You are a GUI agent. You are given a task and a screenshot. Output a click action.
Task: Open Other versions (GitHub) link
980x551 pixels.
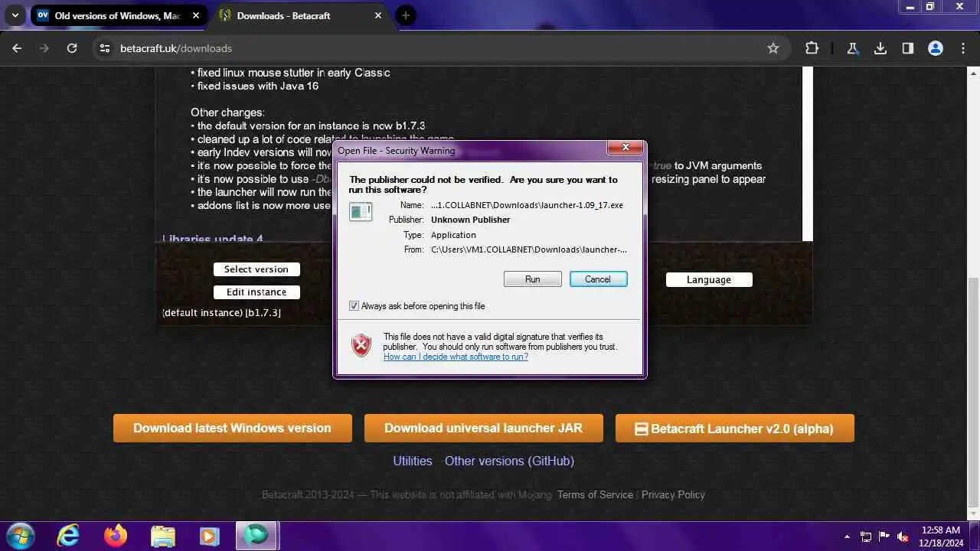coord(509,461)
